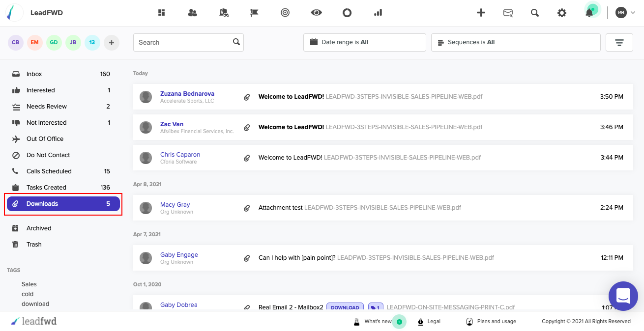Click the flag campaigns icon
644x331 pixels.
click(x=254, y=13)
